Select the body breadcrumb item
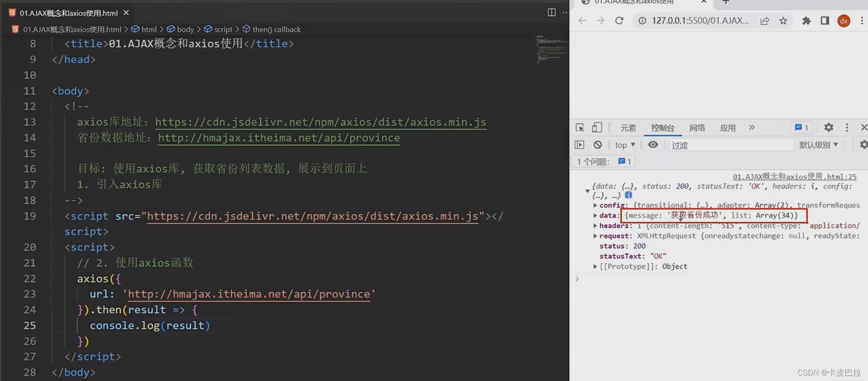The image size is (868, 381). point(180,29)
